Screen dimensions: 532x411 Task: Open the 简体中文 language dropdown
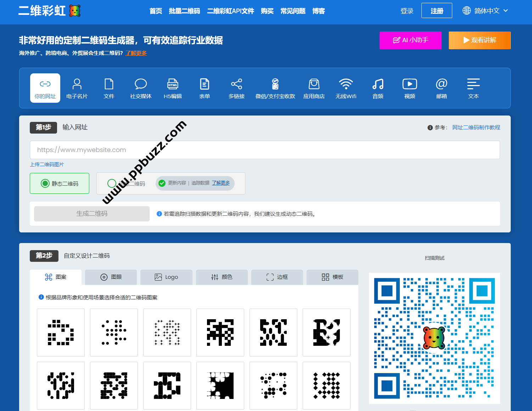pos(486,11)
